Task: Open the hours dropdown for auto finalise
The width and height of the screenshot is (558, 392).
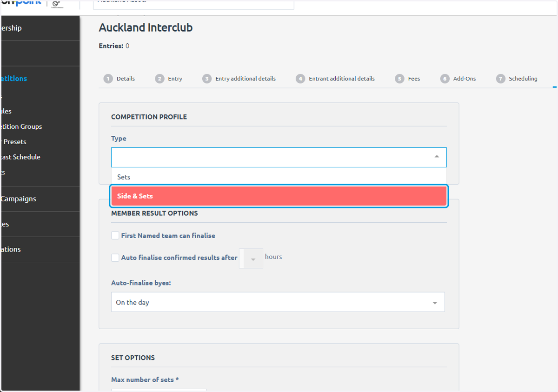Action: [251, 259]
